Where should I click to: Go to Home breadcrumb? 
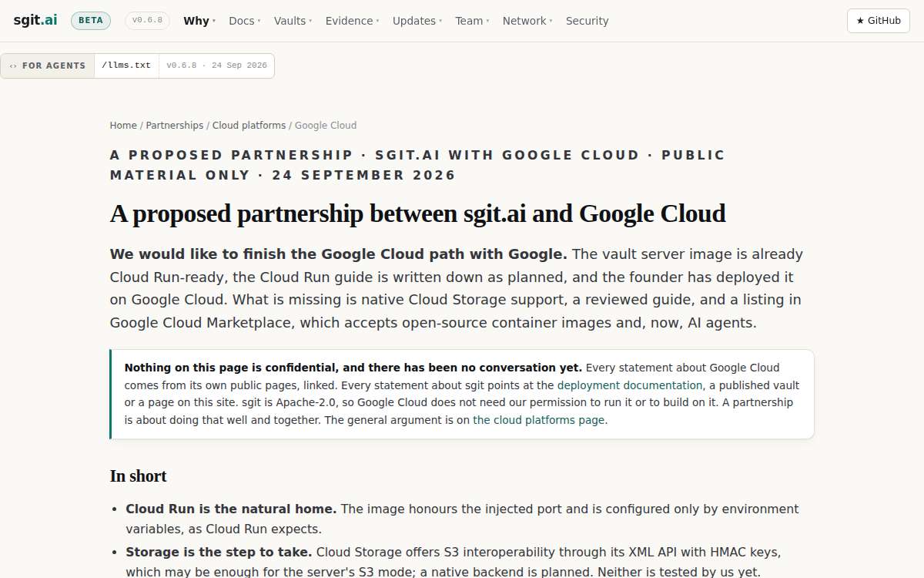click(x=123, y=126)
